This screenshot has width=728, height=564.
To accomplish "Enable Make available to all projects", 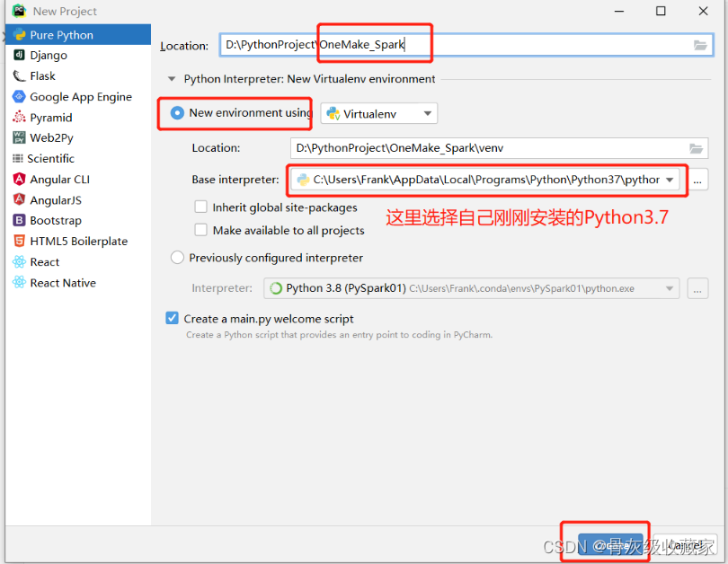I will pos(200,230).
